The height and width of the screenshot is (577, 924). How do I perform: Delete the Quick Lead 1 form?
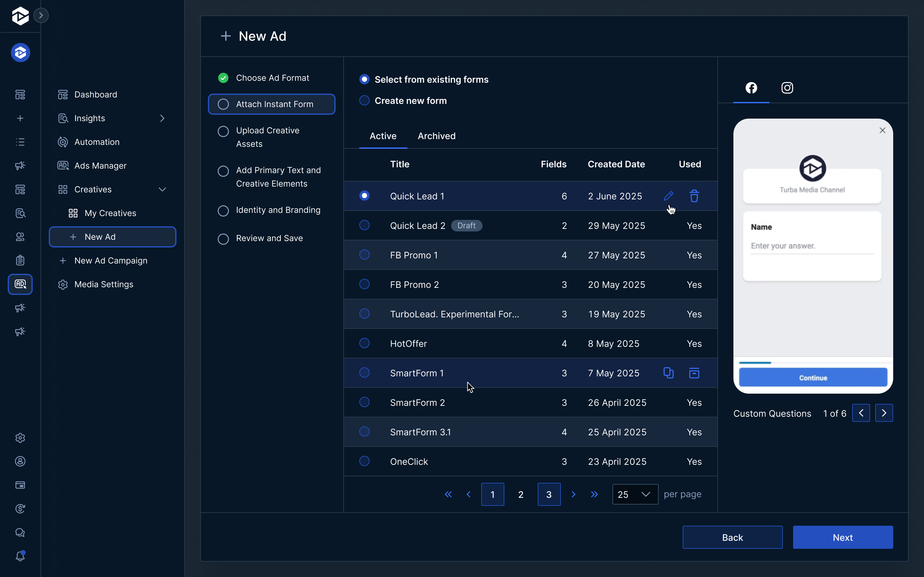click(694, 196)
